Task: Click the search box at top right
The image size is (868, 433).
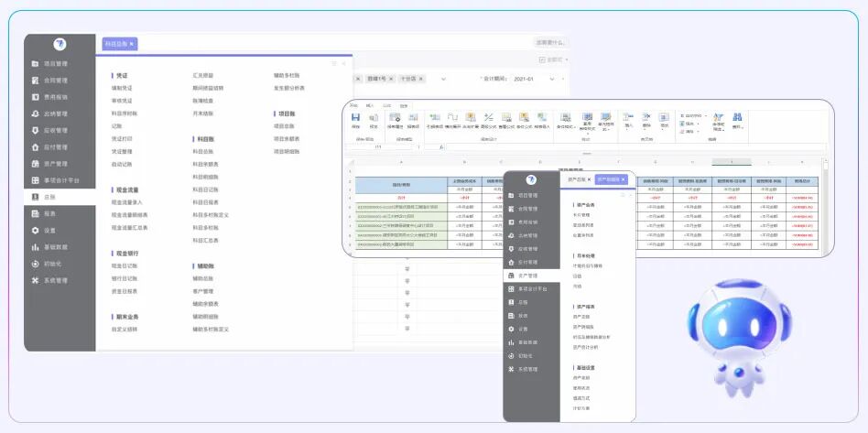Action: click(x=549, y=42)
